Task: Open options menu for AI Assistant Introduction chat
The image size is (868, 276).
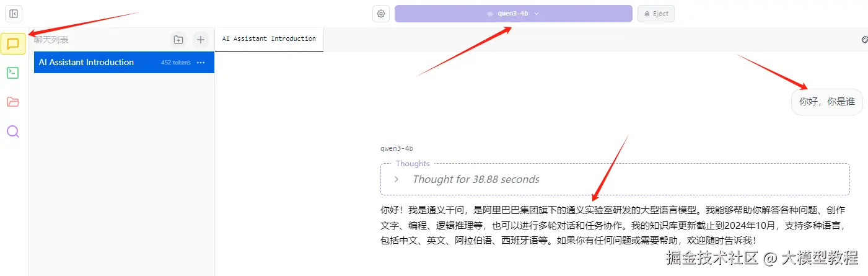Action: click(201, 63)
